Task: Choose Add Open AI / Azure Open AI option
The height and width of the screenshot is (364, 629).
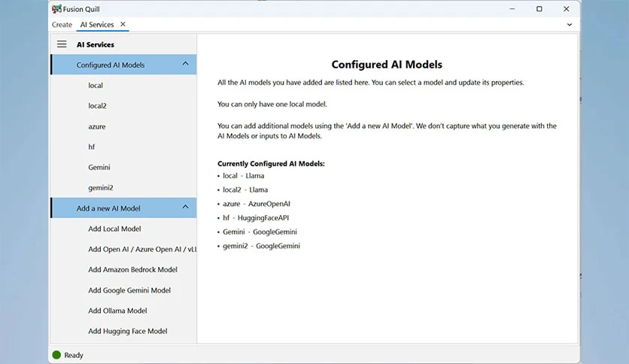Action: pyautogui.click(x=123, y=250)
